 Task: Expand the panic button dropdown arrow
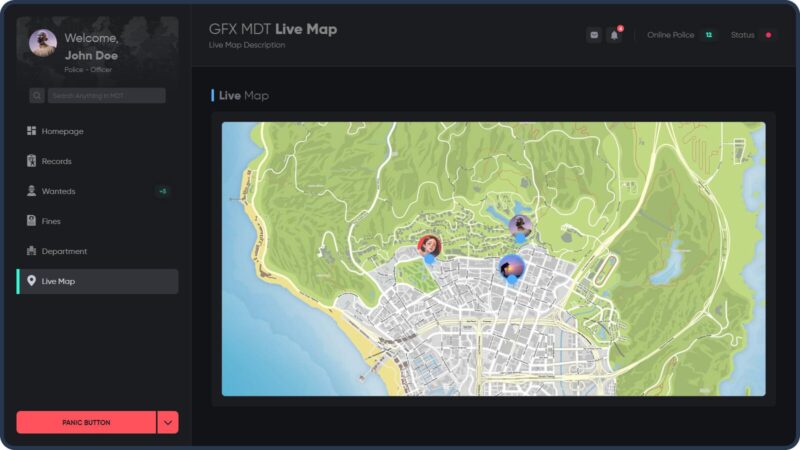pyautogui.click(x=168, y=422)
